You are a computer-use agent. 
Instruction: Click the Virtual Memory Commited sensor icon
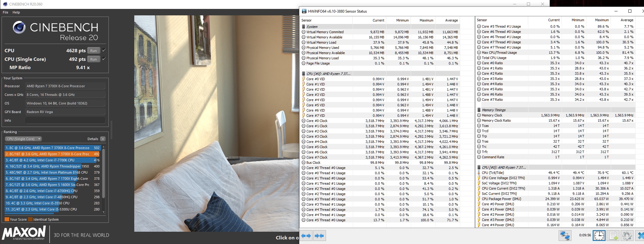pyautogui.click(x=304, y=32)
